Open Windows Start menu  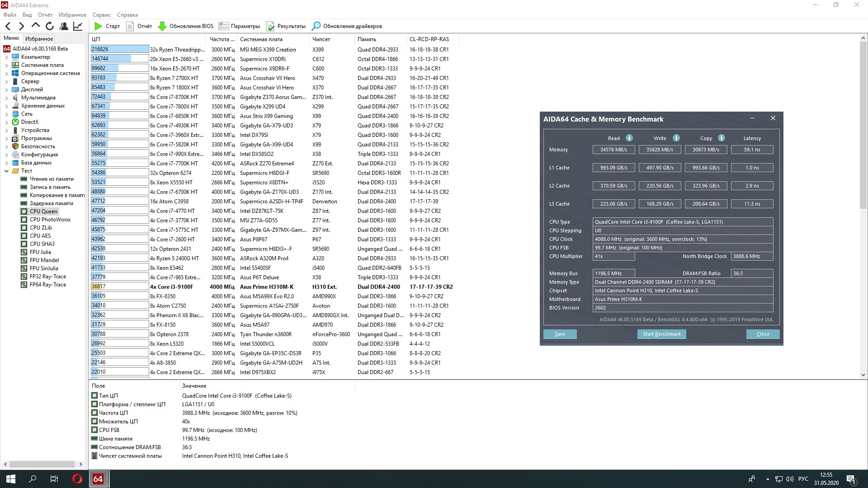(11, 479)
